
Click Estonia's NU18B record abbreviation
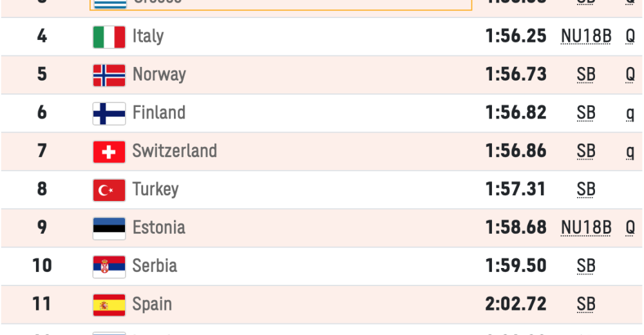pyautogui.click(x=585, y=227)
